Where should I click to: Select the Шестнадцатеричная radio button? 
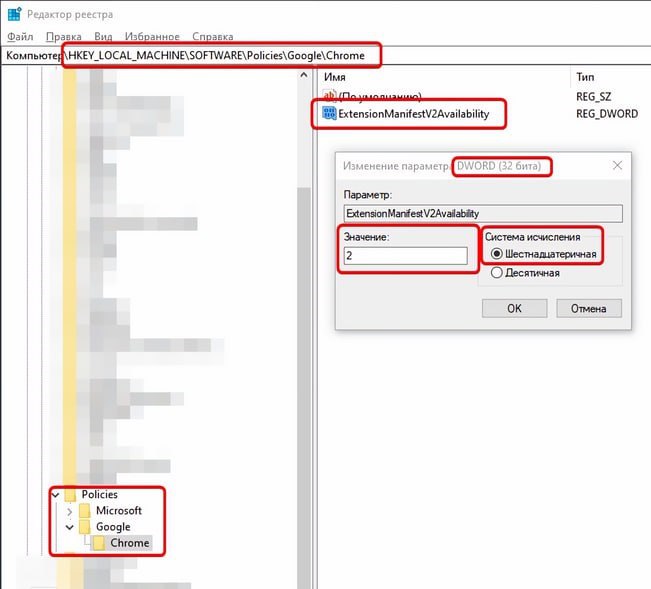496,255
